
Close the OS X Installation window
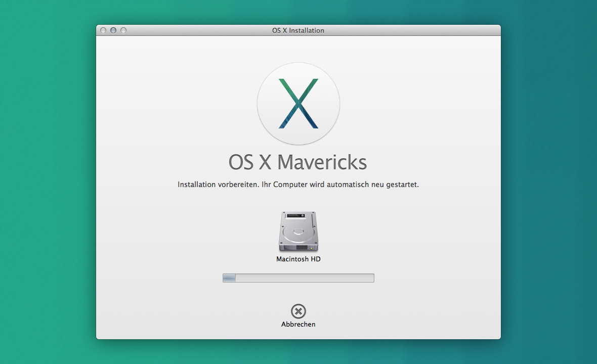(103, 30)
